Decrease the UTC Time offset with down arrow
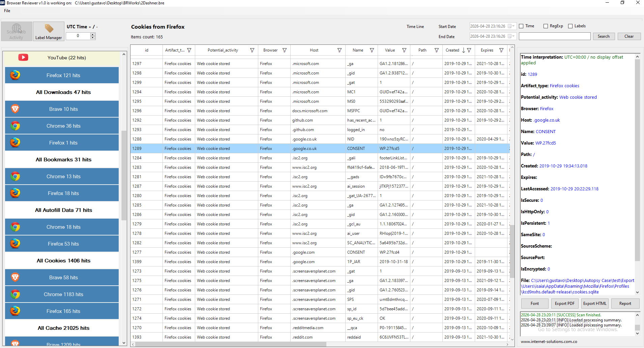644x348 pixels. [93, 38]
